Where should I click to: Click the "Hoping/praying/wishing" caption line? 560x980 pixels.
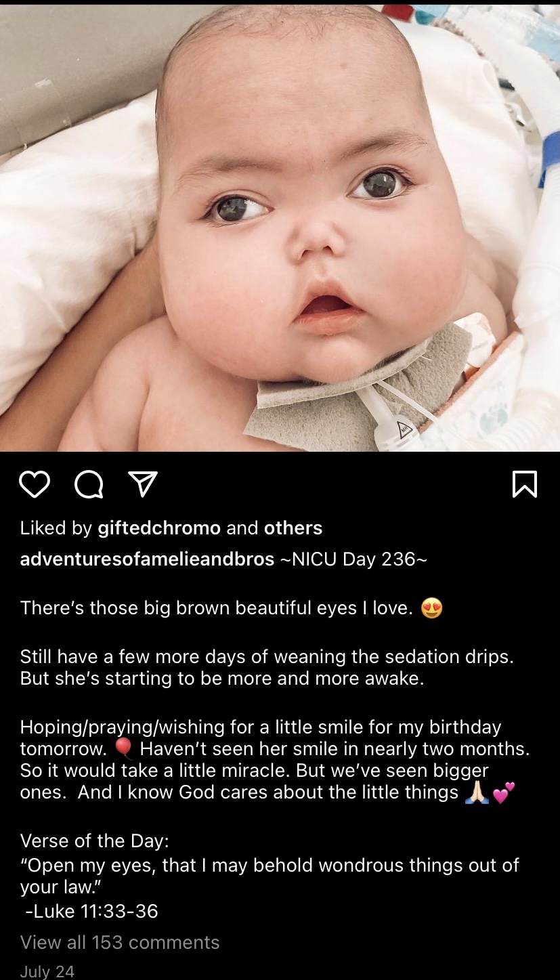[261, 727]
